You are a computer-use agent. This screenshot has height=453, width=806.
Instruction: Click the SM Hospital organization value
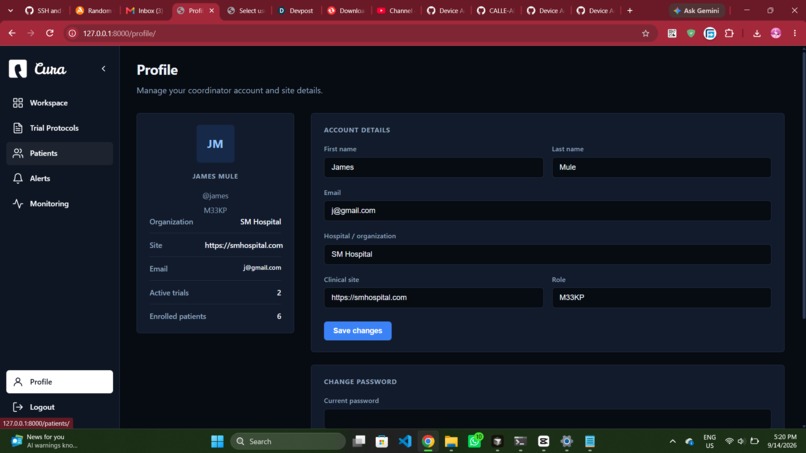click(x=261, y=222)
